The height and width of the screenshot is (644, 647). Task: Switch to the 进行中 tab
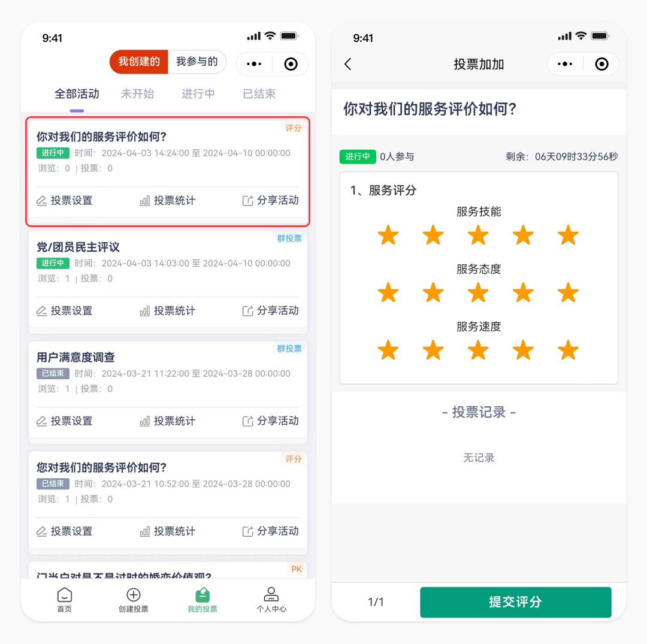tap(198, 93)
